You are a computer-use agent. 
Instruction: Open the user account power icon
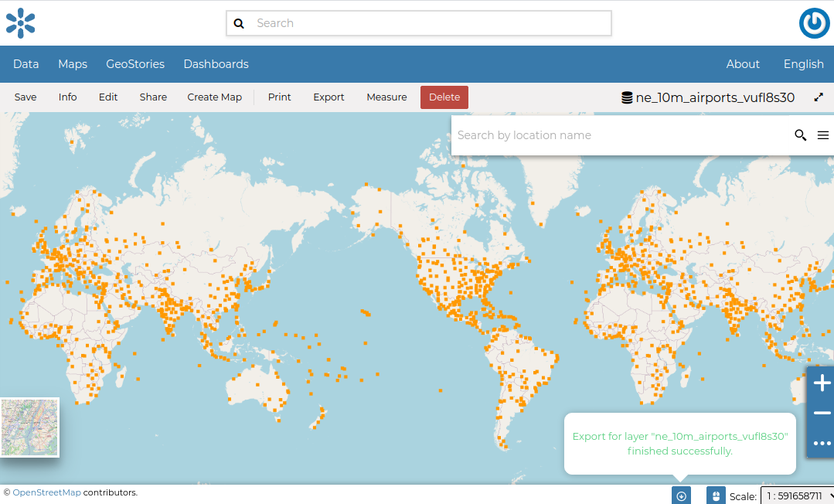tap(814, 23)
